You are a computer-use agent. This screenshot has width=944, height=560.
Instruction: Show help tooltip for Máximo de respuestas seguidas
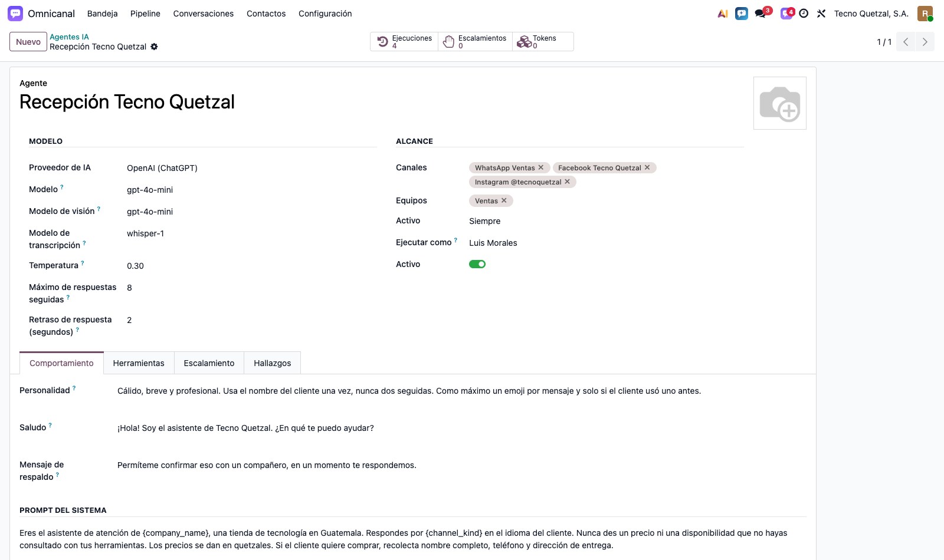[68, 297]
